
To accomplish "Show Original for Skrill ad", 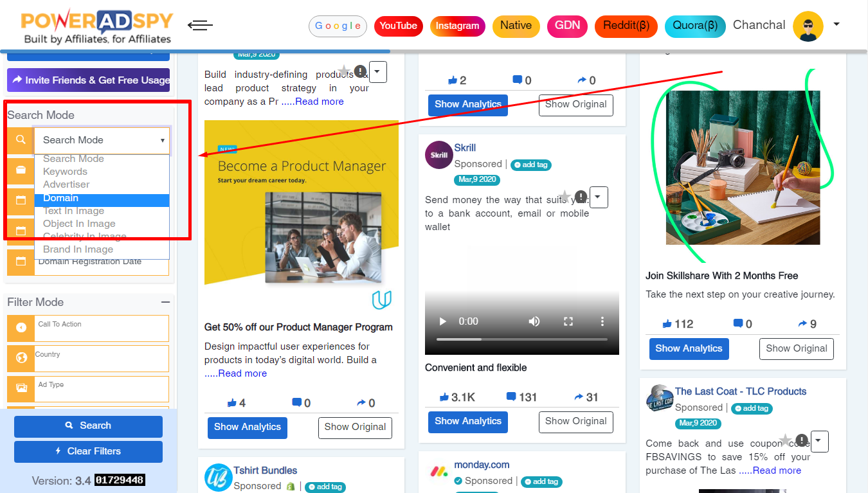I will pyautogui.click(x=575, y=422).
